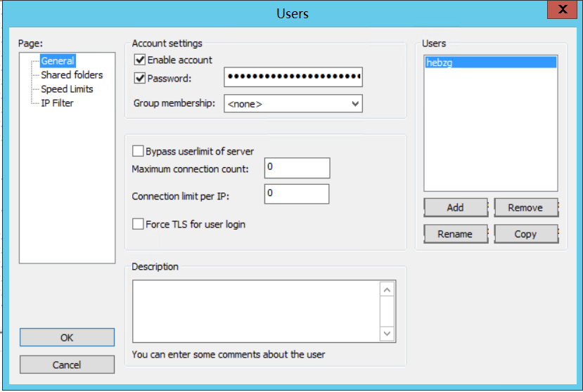
Task: Click the Maximum connection count field
Action: (x=297, y=168)
